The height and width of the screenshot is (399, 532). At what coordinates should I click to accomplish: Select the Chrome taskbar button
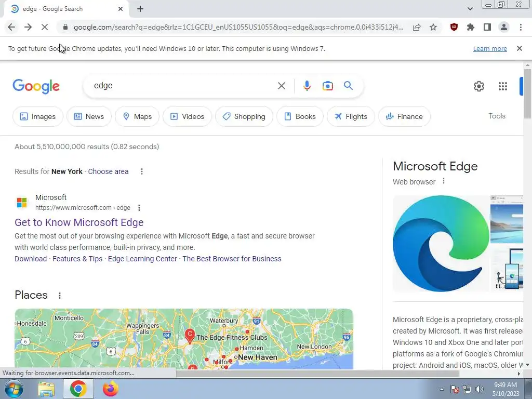click(78, 389)
